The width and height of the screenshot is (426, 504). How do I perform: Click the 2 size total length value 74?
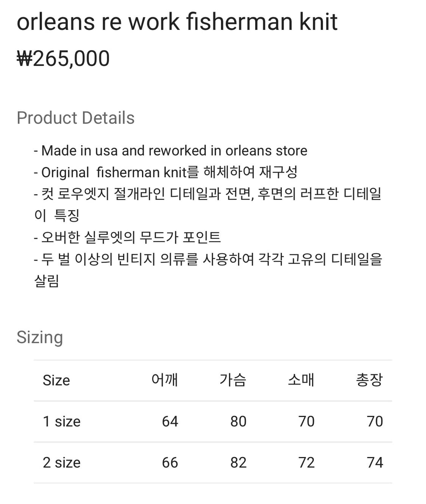(x=375, y=462)
